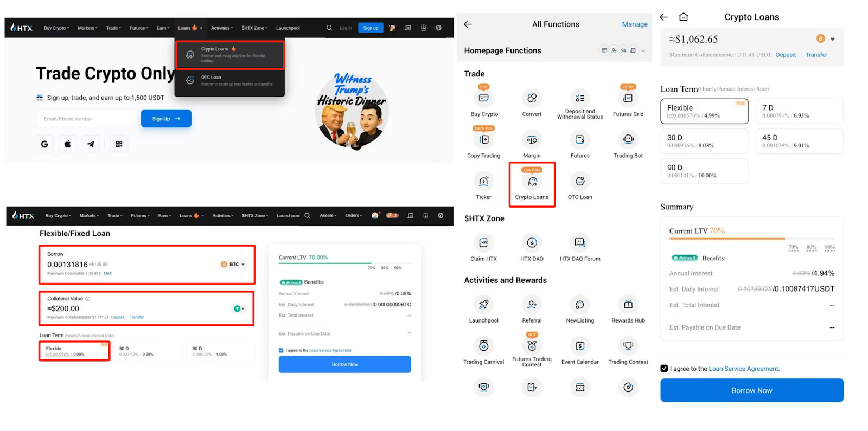Image resolution: width=868 pixels, height=431 pixels.
Task: Open Assets dropdown in loan page header
Action: 328,215
